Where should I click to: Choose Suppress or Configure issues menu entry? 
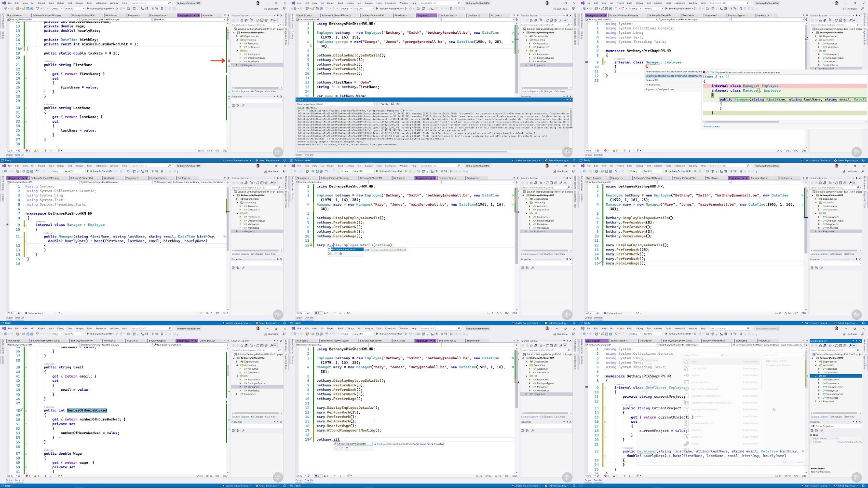660,89
